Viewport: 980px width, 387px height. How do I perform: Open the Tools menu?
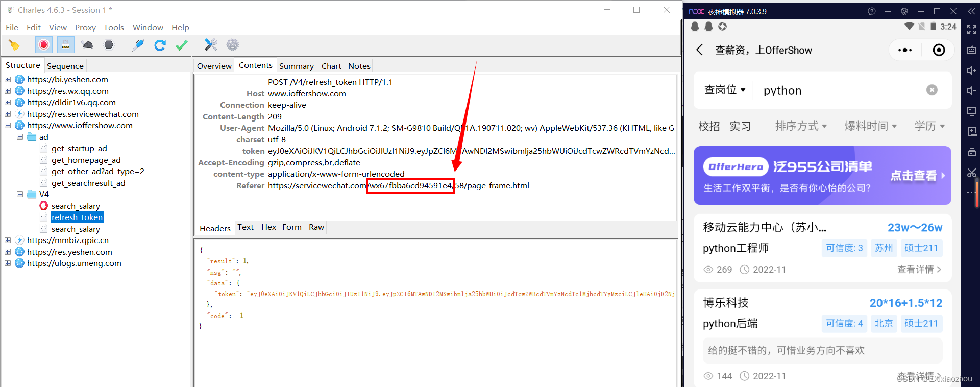pos(114,28)
